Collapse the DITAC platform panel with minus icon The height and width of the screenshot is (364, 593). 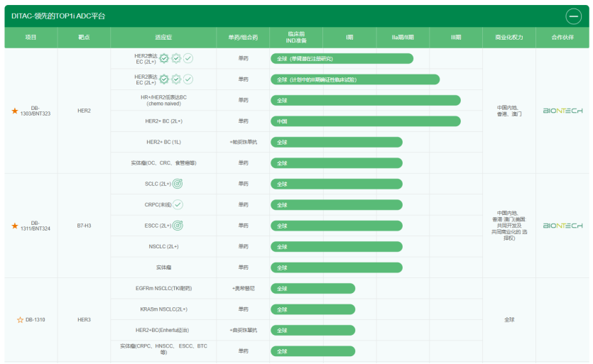tap(574, 16)
